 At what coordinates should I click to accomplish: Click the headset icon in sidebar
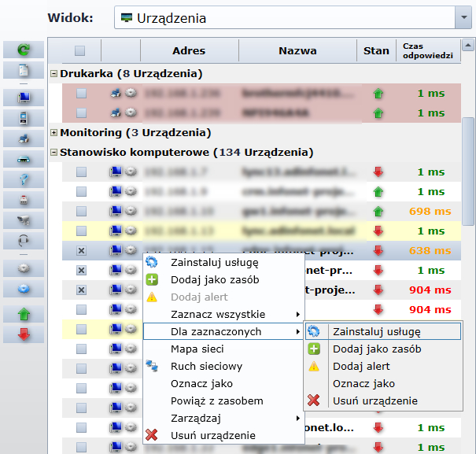coord(24,242)
